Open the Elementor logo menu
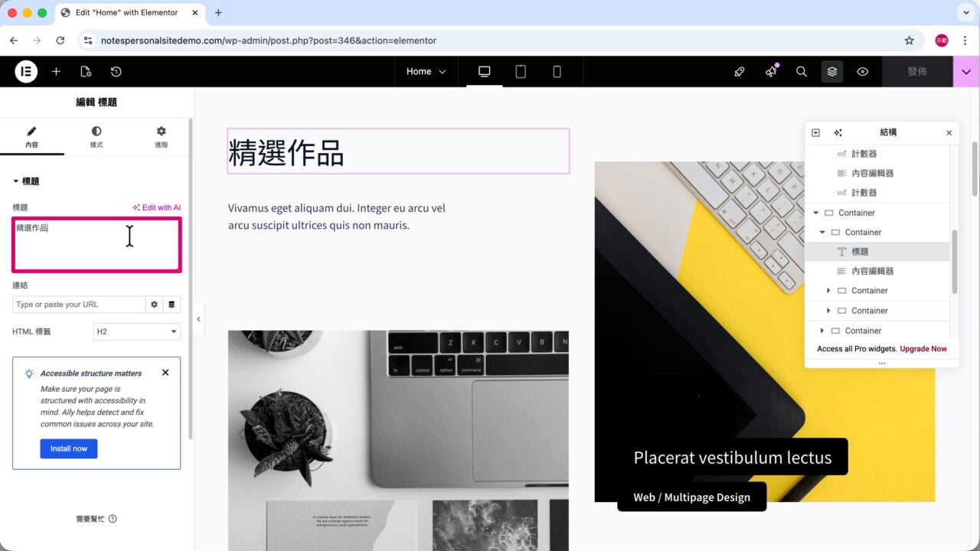Viewport: 980px width, 551px height. (x=26, y=71)
